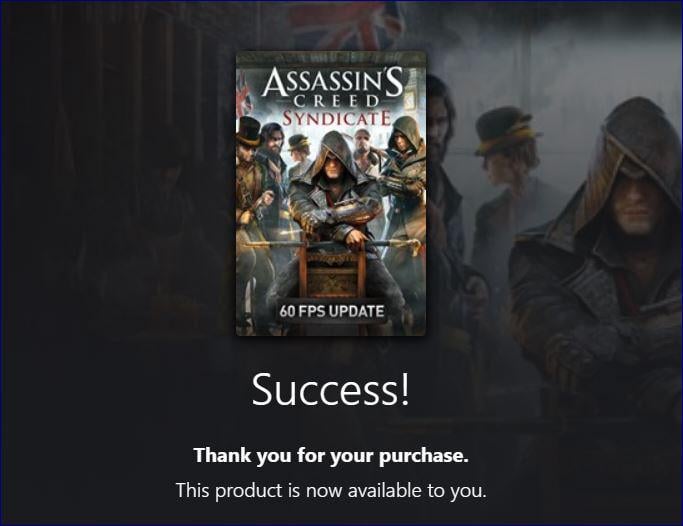Click the hooded woman on cover's right side
Image resolution: width=683 pixels, height=526 pixels.
pos(406,165)
